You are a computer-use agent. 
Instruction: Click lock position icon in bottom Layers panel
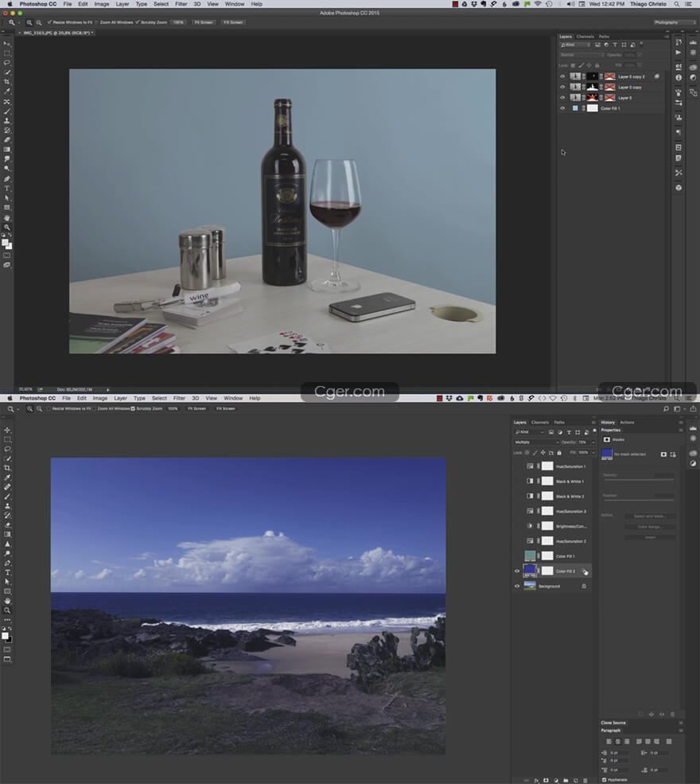pyautogui.click(x=543, y=453)
